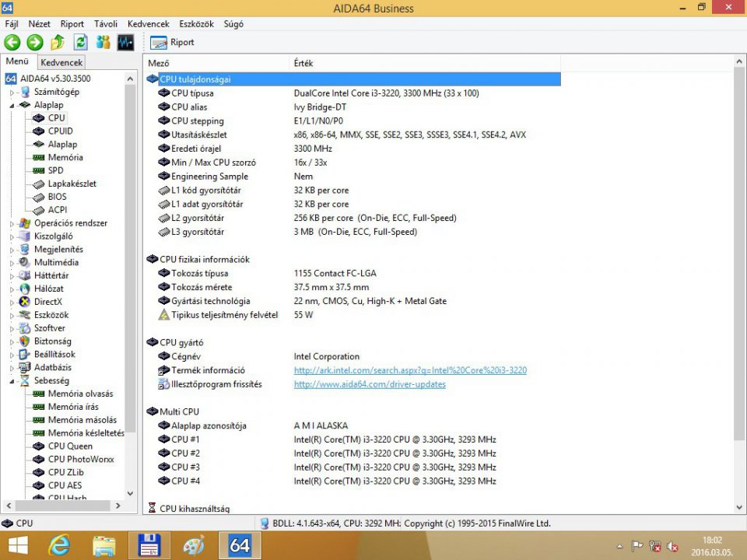Open the CPU AES benchmark
Viewport: 747px width, 560px height.
pos(65,485)
